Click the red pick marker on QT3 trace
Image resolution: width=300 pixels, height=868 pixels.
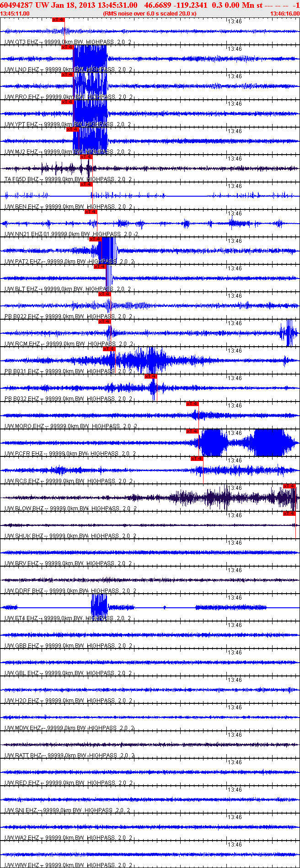[x=59, y=20]
